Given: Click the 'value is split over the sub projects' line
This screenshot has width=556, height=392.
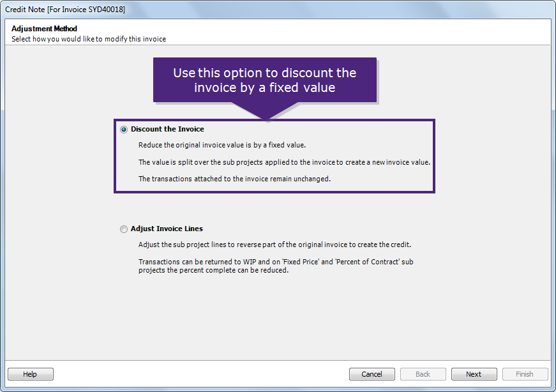Looking at the screenshot, I should (x=284, y=162).
